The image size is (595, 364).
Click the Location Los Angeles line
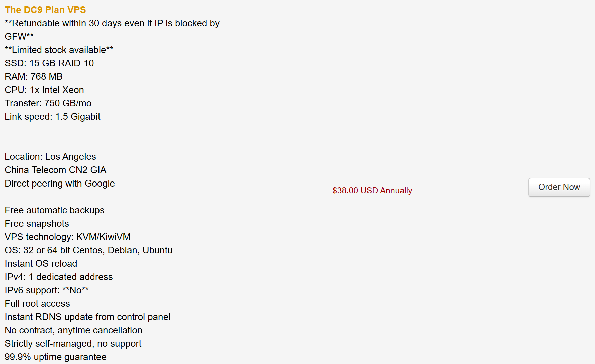coord(50,157)
